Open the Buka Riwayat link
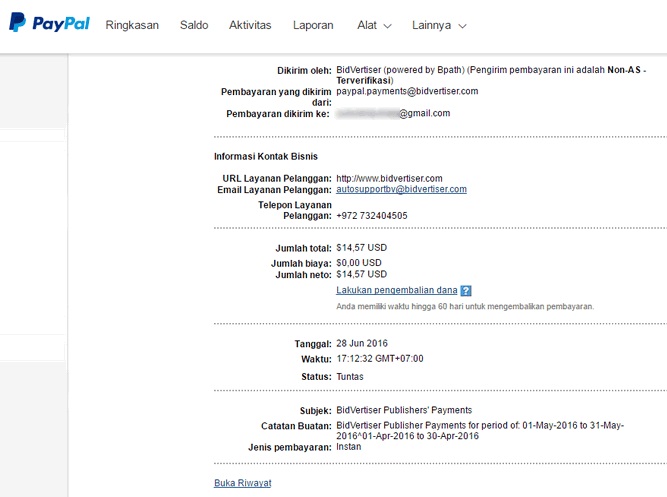The image size is (667, 497). click(x=242, y=483)
